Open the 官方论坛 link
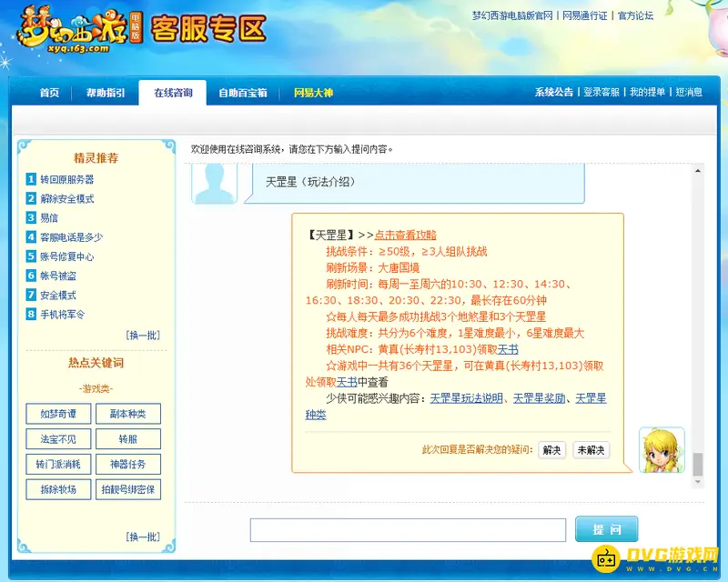Viewport: 728px width, 582px height. point(635,15)
